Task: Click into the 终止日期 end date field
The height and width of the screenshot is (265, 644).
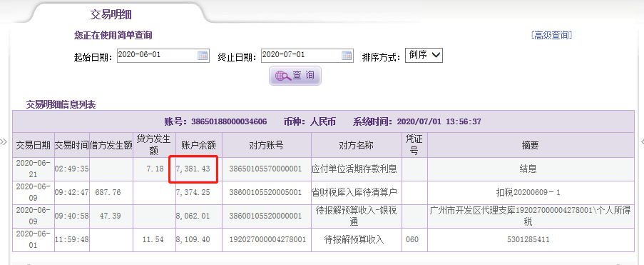Action: pyautogui.click(x=307, y=56)
